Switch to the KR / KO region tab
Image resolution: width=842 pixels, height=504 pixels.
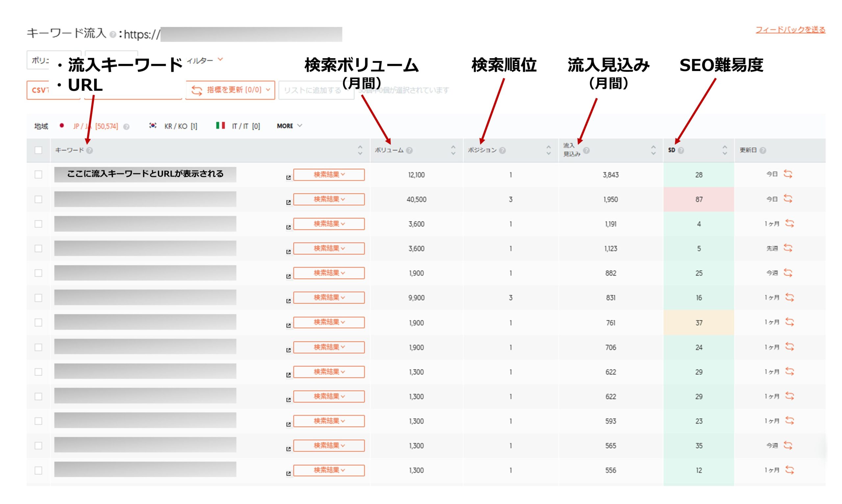pyautogui.click(x=175, y=126)
